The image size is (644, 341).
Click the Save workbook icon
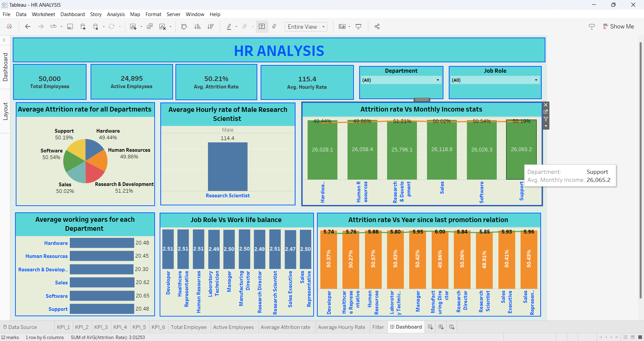tap(70, 27)
